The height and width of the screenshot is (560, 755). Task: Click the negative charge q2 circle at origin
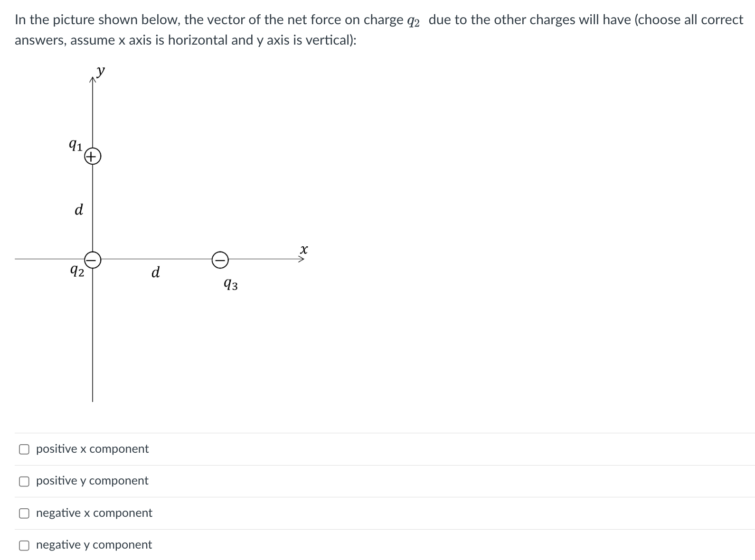pyautogui.click(x=93, y=259)
